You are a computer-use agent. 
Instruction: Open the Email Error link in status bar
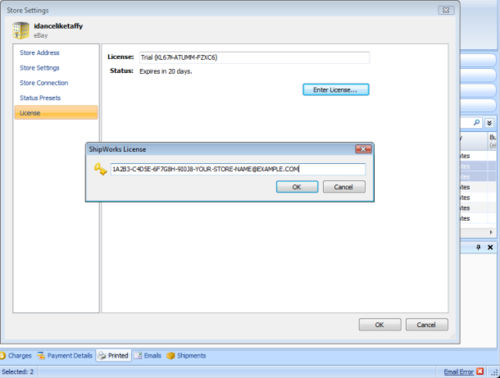(459, 372)
